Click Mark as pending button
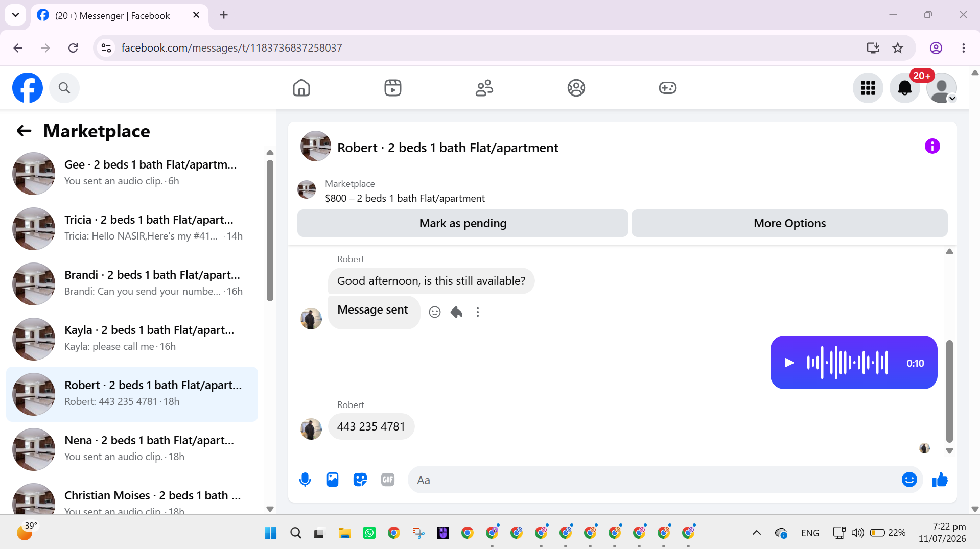Image resolution: width=980 pixels, height=549 pixels. pyautogui.click(x=462, y=223)
